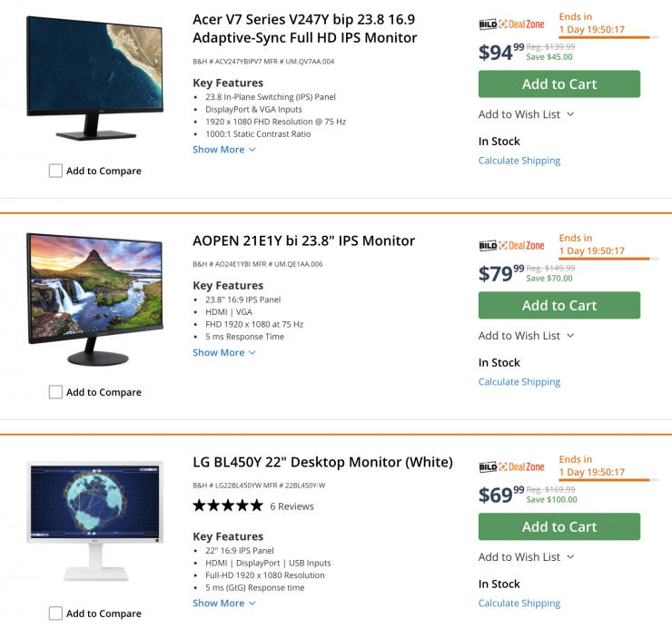Screen dimensions: 672x638
Task: Open Add to Wish List dropdown for AOPEN
Action: (527, 336)
